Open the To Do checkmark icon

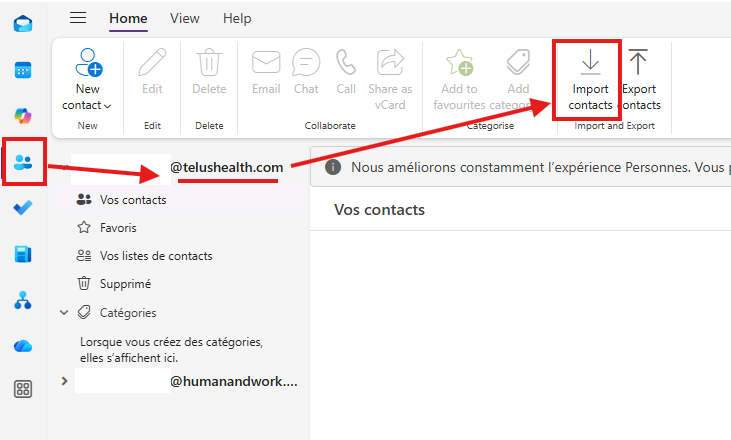click(x=23, y=207)
